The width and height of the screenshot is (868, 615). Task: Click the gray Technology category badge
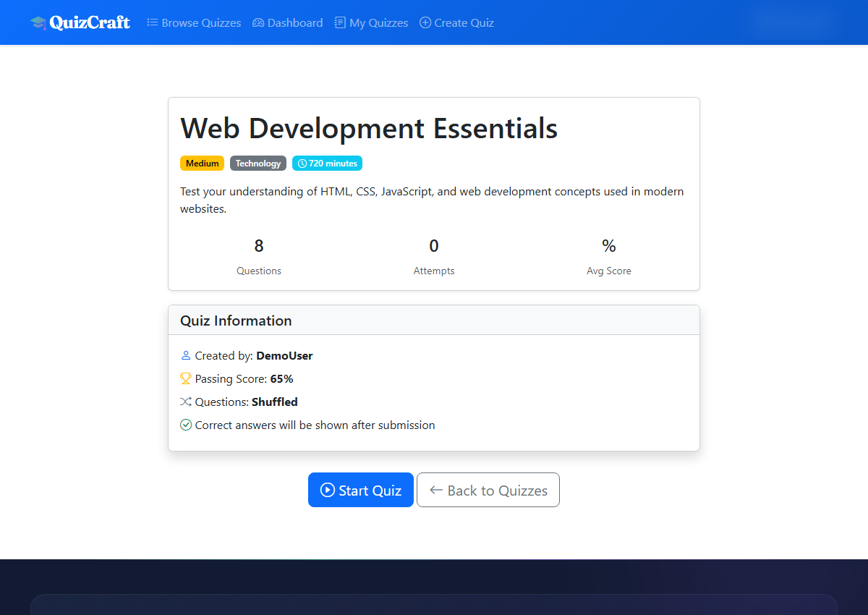click(x=258, y=164)
